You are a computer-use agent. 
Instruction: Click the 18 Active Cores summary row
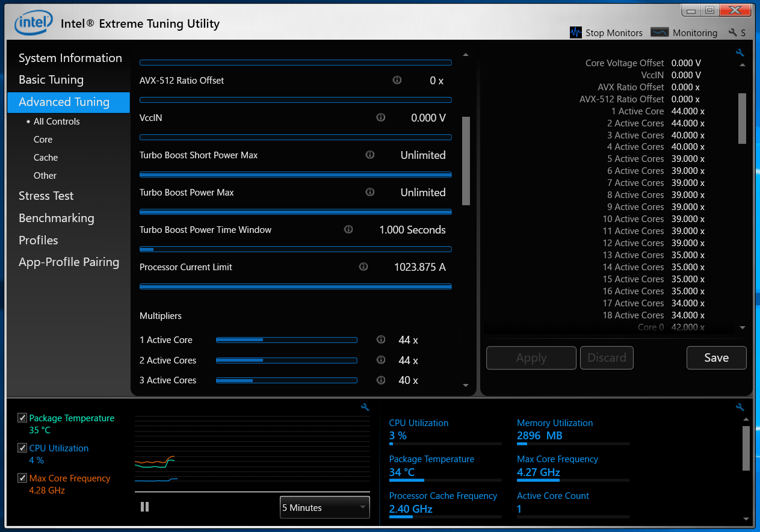pos(653,315)
